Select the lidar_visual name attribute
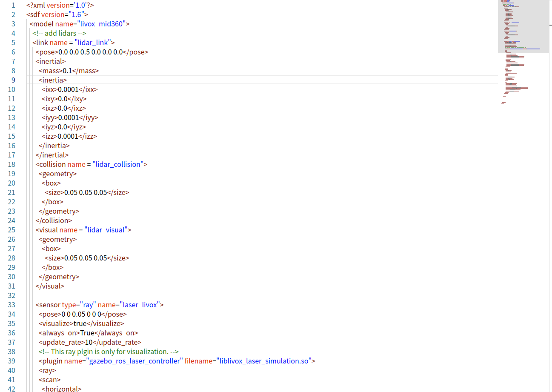This screenshot has width=552, height=392. coord(107,229)
